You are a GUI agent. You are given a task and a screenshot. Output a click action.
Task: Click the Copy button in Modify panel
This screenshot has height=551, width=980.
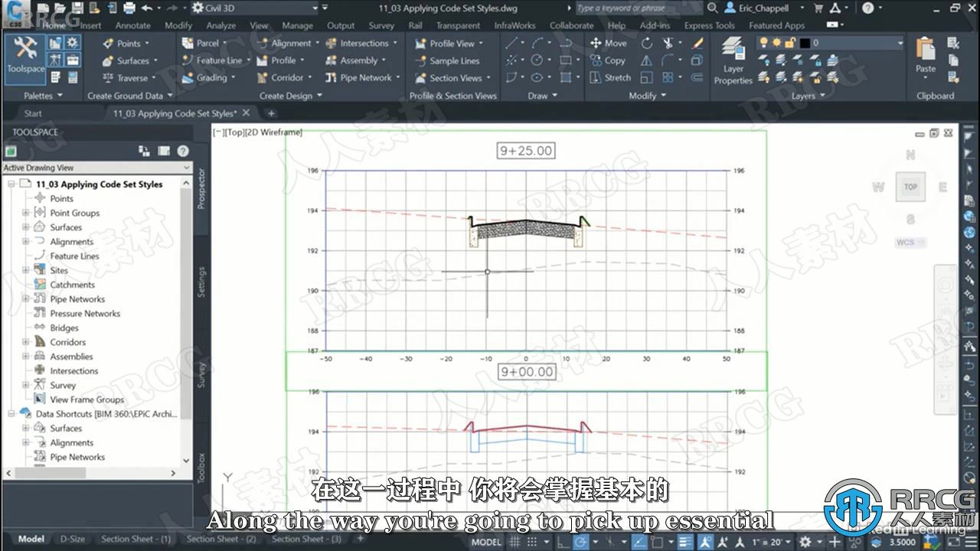click(608, 60)
